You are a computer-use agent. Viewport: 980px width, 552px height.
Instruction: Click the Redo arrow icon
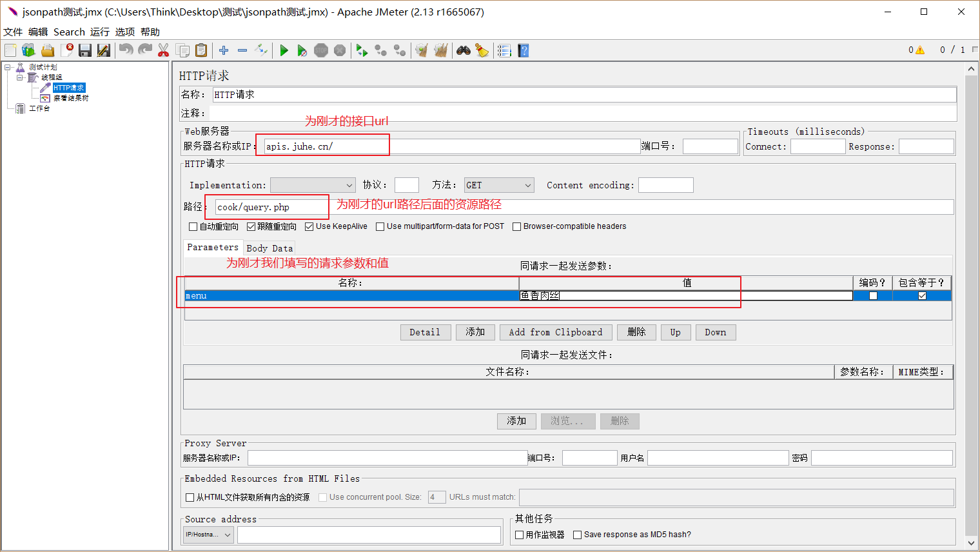coord(145,50)
